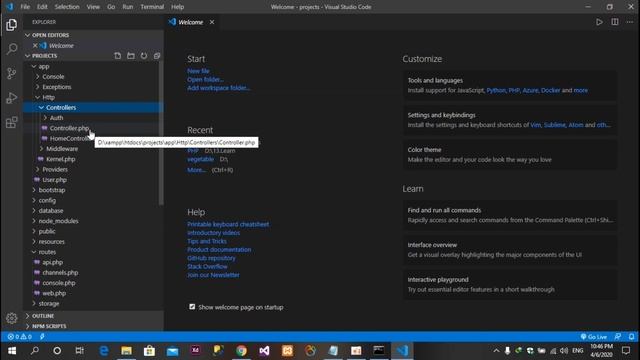This screenshot has width=640, height=360.
Task: Open feedback icon in status bar
Action: coord(618,337)
